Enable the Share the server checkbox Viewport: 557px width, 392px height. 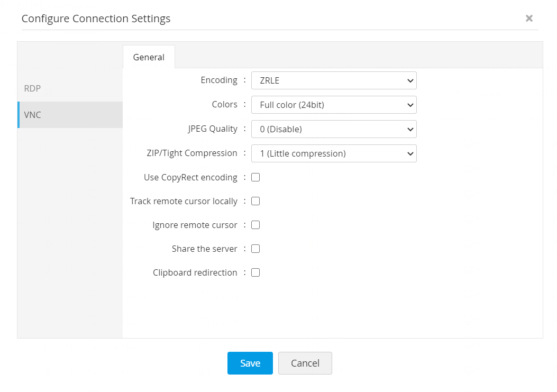coord(255,249)
